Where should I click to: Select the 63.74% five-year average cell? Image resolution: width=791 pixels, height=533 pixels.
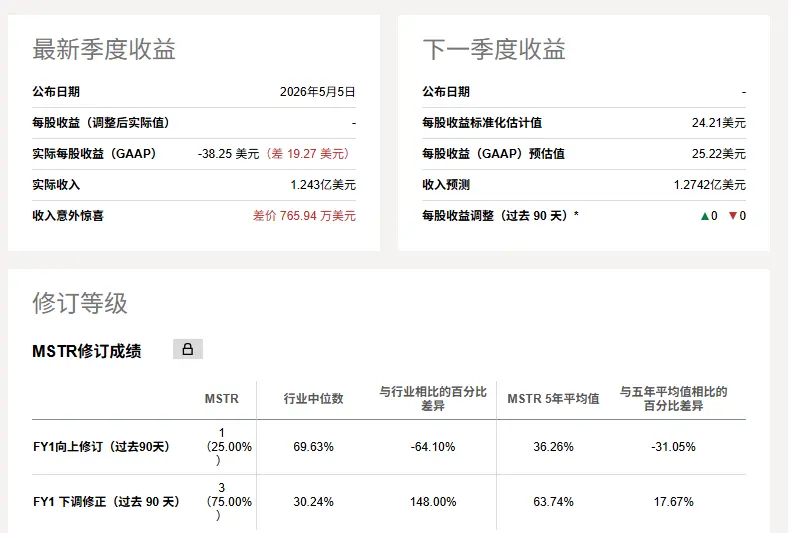click(x=553, y=502)
